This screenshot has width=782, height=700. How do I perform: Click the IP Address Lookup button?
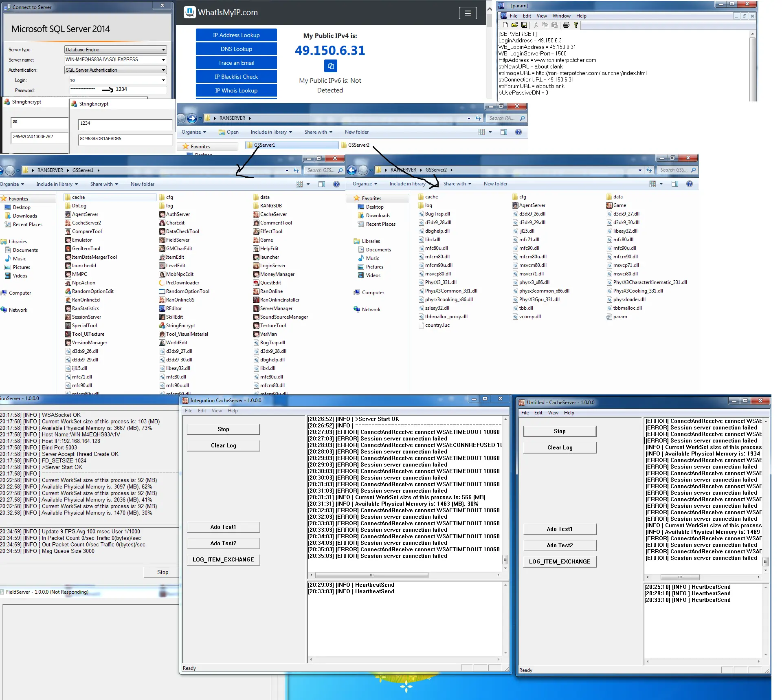pos(236,35)
